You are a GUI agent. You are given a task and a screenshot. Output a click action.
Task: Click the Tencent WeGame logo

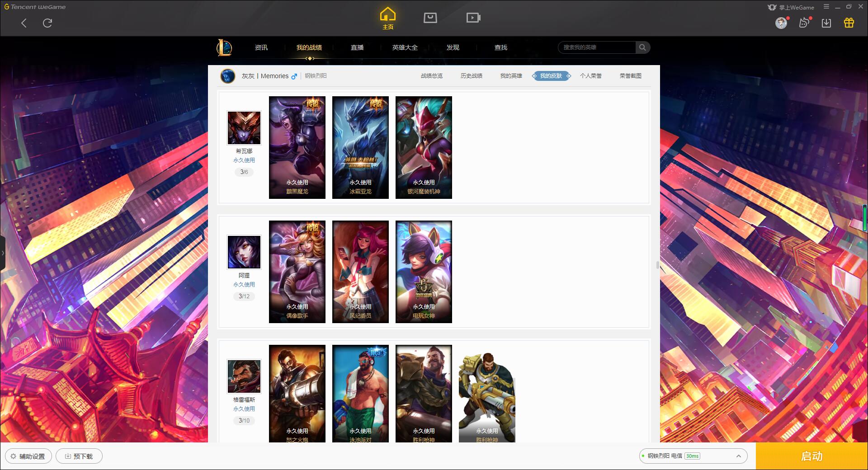click(x=35, y=7)
